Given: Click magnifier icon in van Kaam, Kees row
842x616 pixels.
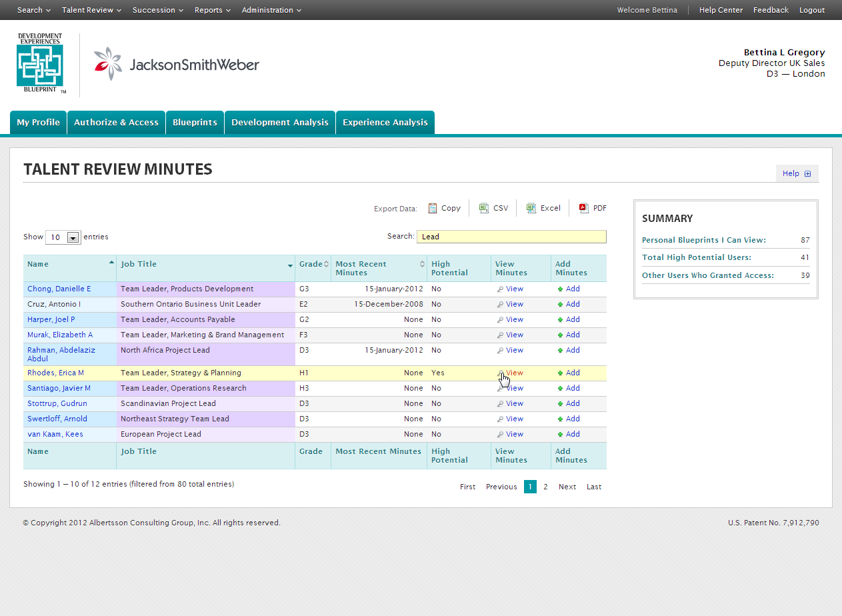Looking at the screenshot, I should (500, 435).
